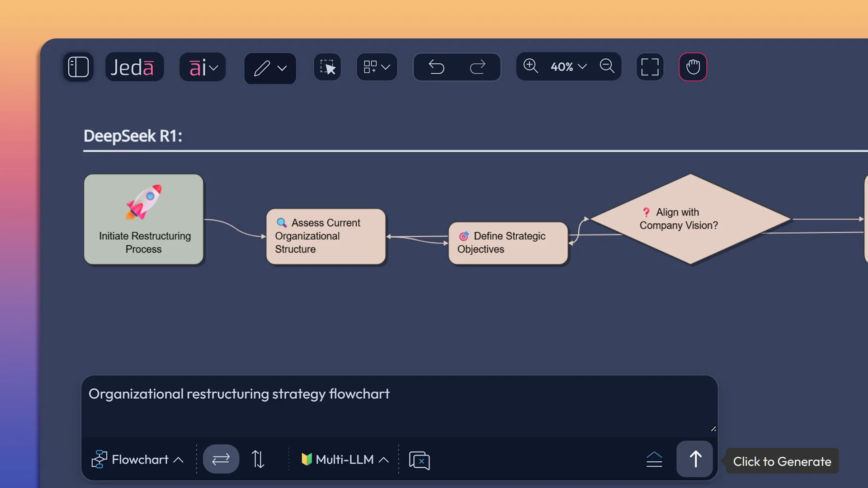Click the horizontal swap arrows toggle
Image resolution: width=868 pixels, height=488 pixels.
(x=221, y=459)
